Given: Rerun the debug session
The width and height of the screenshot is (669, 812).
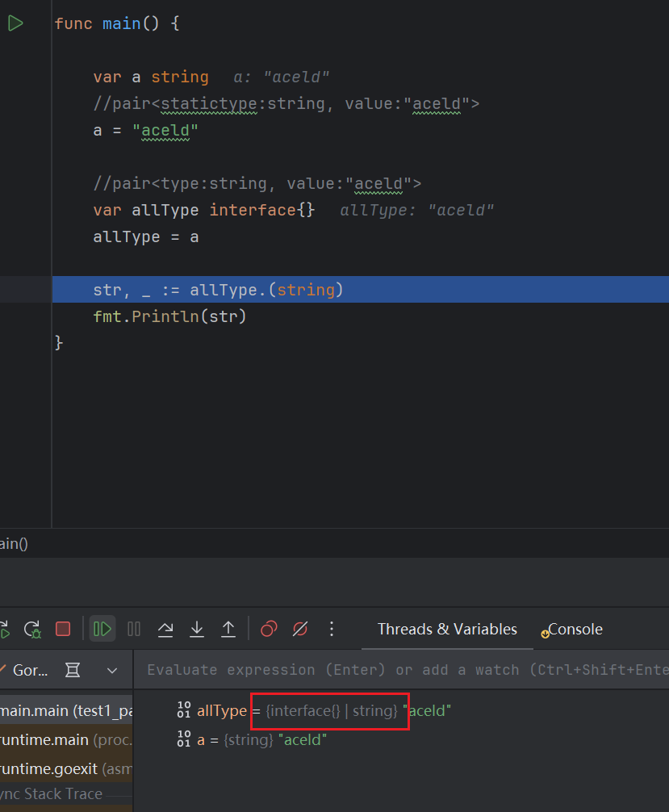Looking at the screenshot, I should tap(32, 629).
